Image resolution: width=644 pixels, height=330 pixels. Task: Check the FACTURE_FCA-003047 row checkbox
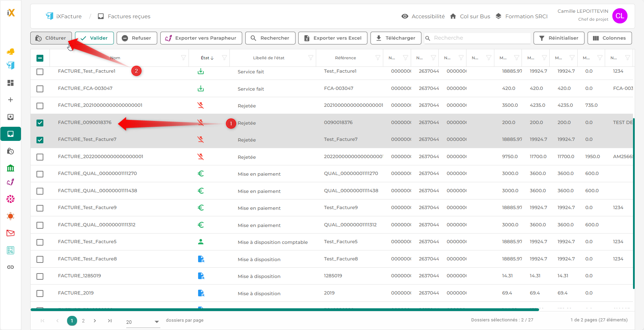point(40,89)
